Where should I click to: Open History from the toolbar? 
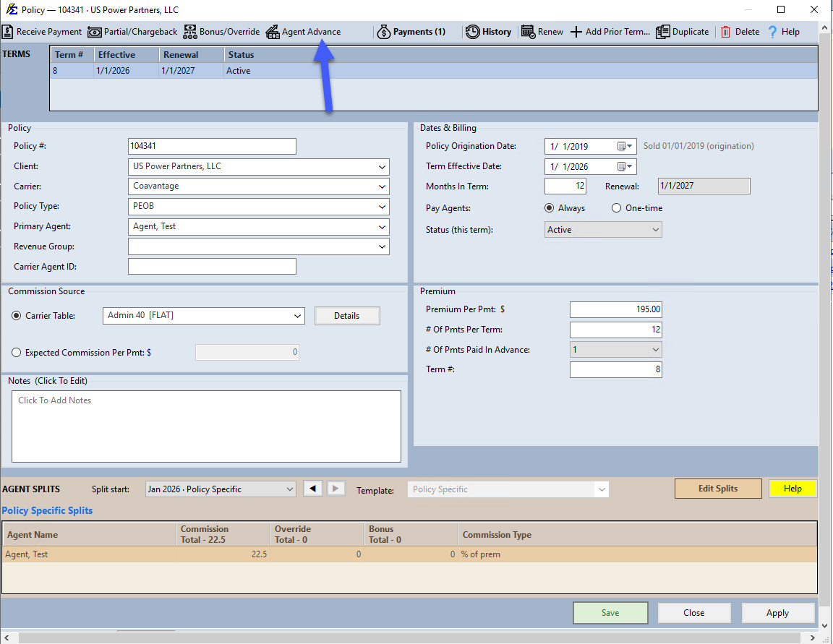coord(488,32)
